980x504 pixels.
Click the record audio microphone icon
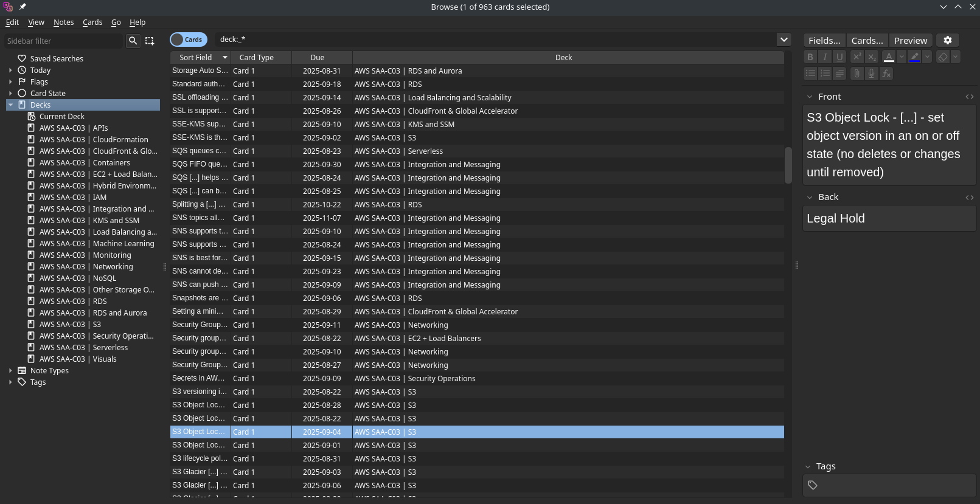point(871,74)
